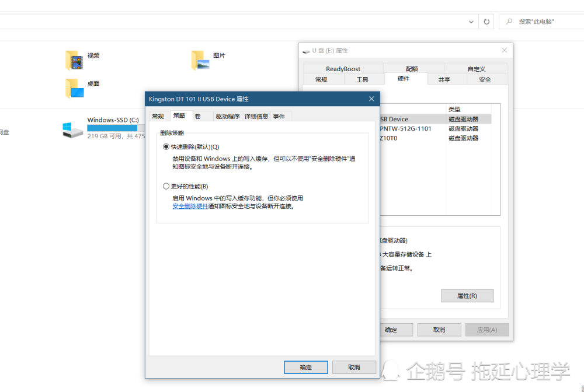Click the 图片 folder label

(220, 55)
